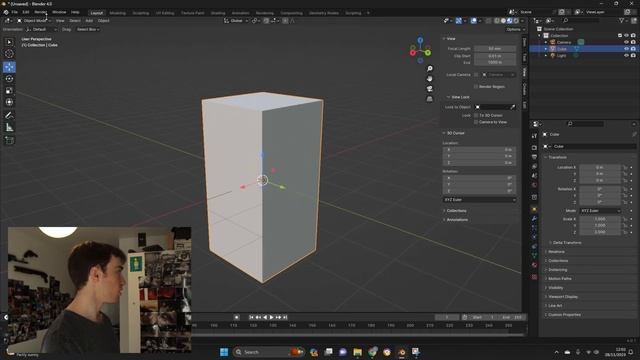Switch to the Modeling workspace tab

[118, 13]
